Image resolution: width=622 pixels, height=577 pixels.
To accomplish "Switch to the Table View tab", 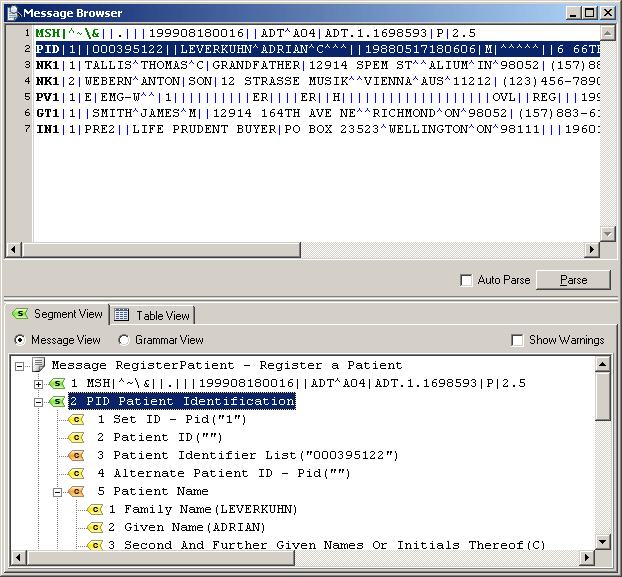I will tap(152, 315).
